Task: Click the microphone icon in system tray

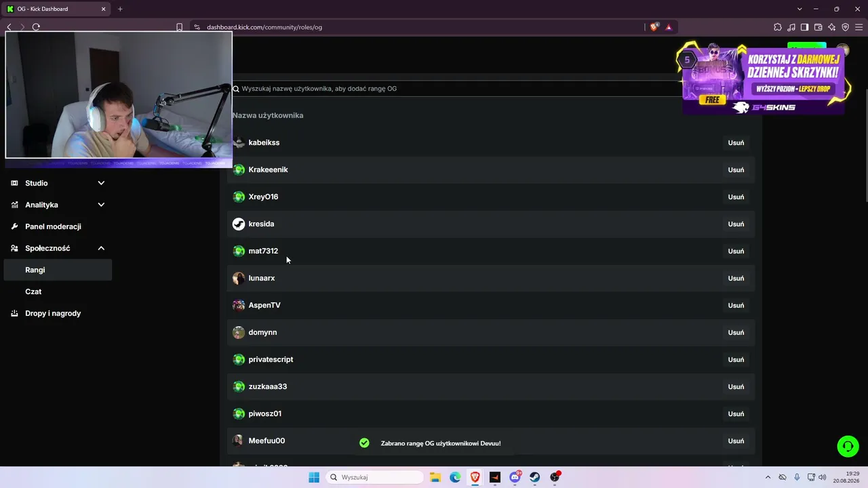Action: click(x=797, y=477)
